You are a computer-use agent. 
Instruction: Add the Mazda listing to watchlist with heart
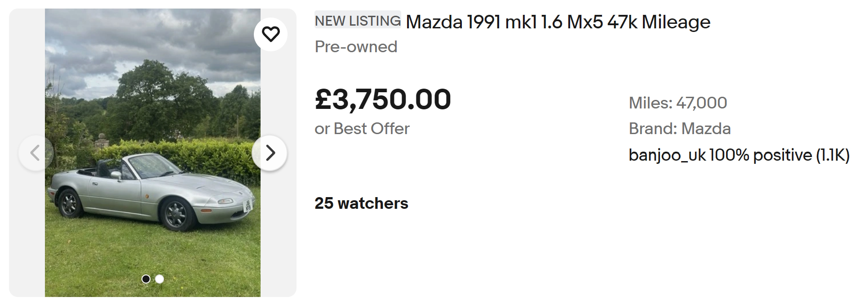click(270, 34)
